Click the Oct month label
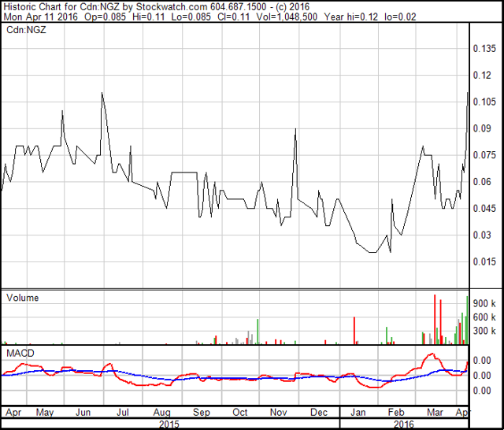The width and height of the screenshot is (504, 430). [x=240, y=413]
